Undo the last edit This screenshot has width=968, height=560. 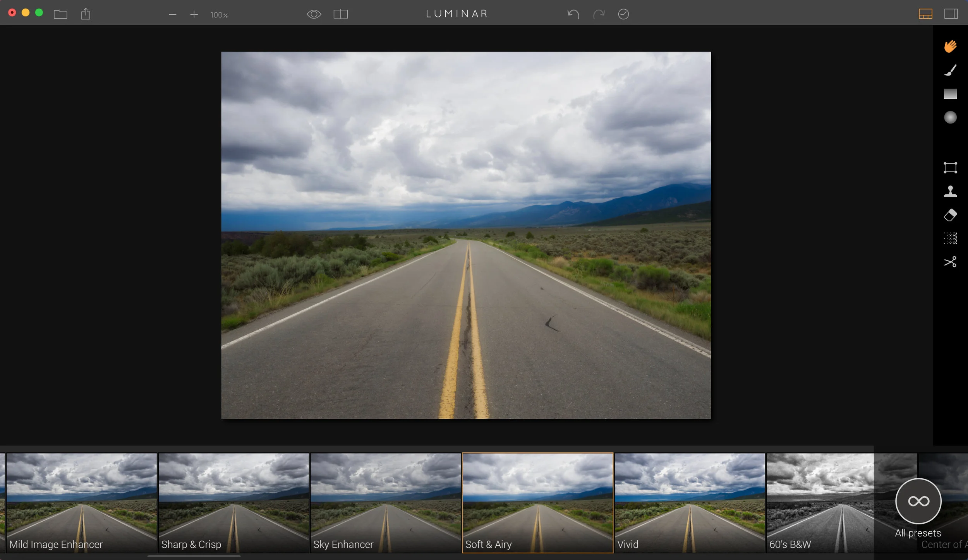(573, 14)
